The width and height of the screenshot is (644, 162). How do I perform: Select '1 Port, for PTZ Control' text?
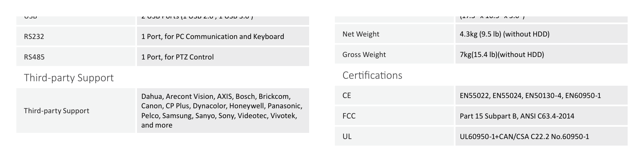[x=177, y=57]
